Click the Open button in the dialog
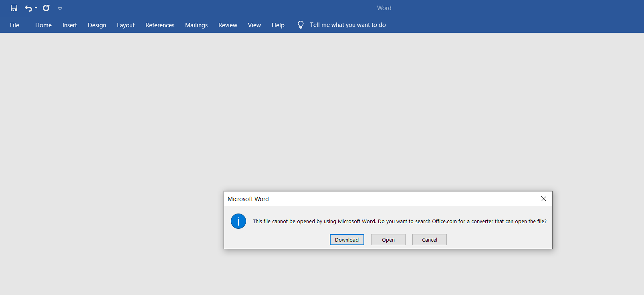The width and height of the screenshot is (644, 295). tap(388, 240)
